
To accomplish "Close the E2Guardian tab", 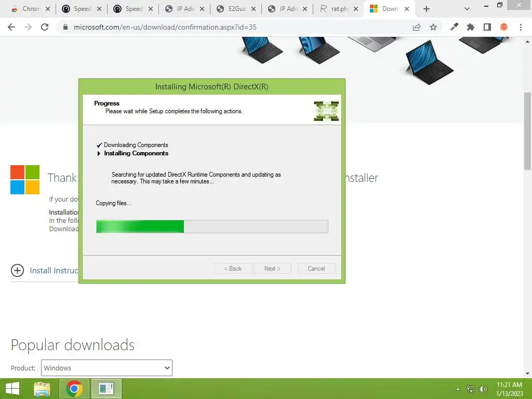I will pyautogui.click(x=254, y=9).
